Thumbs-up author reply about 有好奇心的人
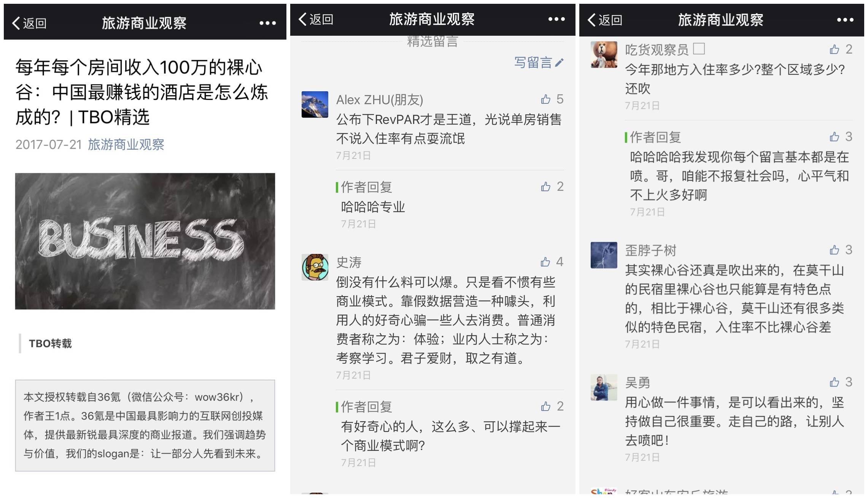The height and width of the screenshot is (498, 868). click(x=545, y=406)
